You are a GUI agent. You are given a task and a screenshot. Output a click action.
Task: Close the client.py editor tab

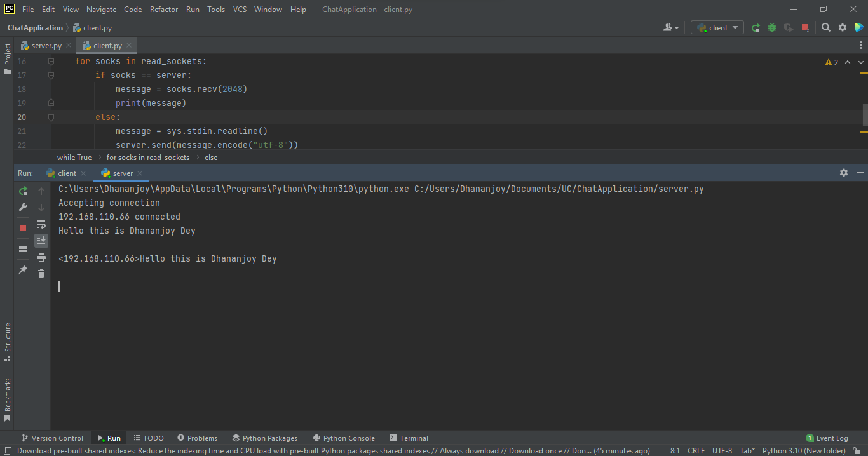(x=129, y=46)
